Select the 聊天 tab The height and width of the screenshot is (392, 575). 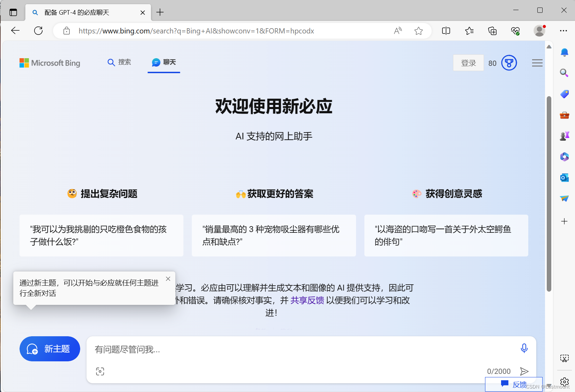tap(164, 62)
